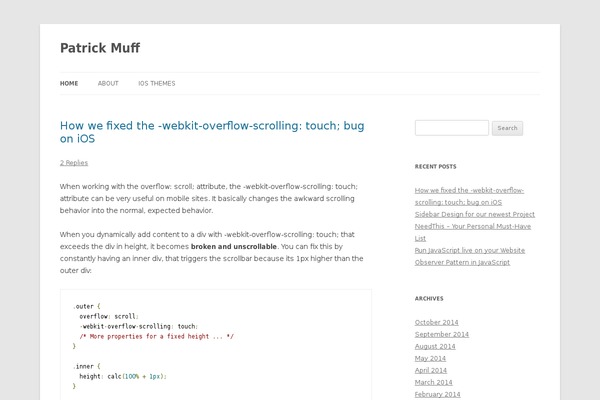The height and width of the screenshot is (400, 600).
Task: Open the Patrick Muff site title
Action: [100, 48]
